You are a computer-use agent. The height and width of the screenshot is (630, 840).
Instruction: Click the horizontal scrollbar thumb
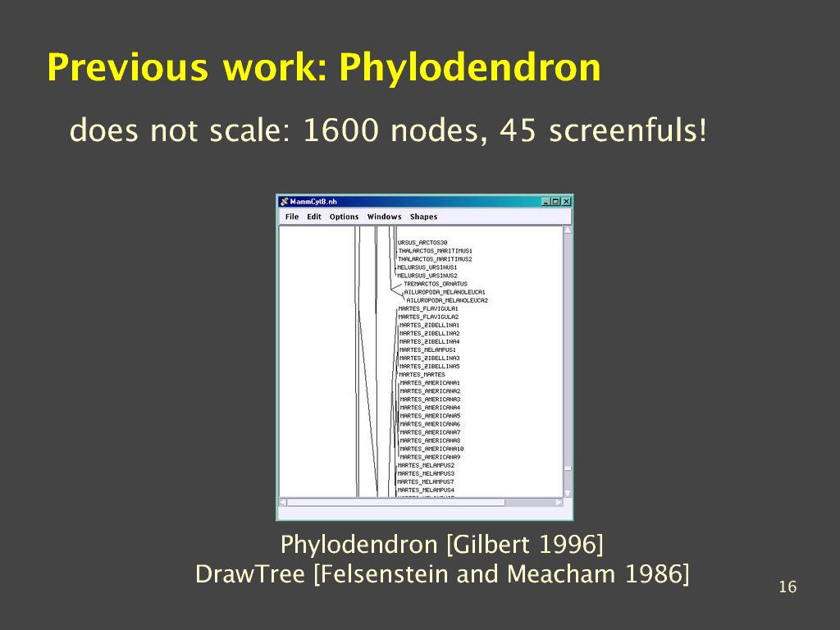(395, 502)
